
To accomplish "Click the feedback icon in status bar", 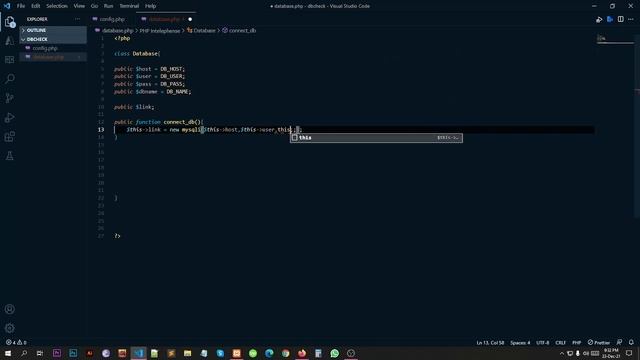I will pyautogui.click(x=619, y=342).
